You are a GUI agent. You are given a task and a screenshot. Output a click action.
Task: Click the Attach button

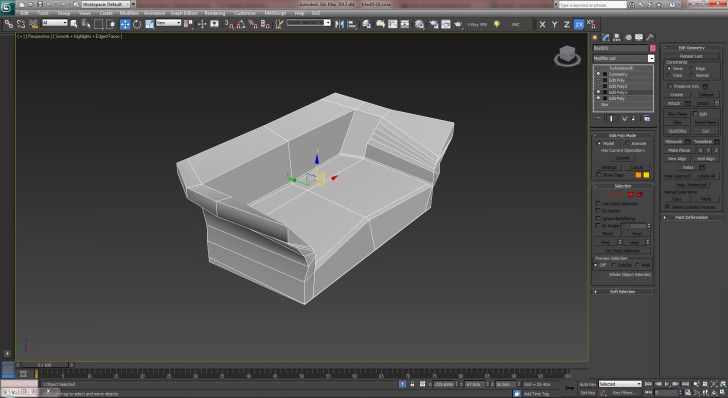click(674, 104)
